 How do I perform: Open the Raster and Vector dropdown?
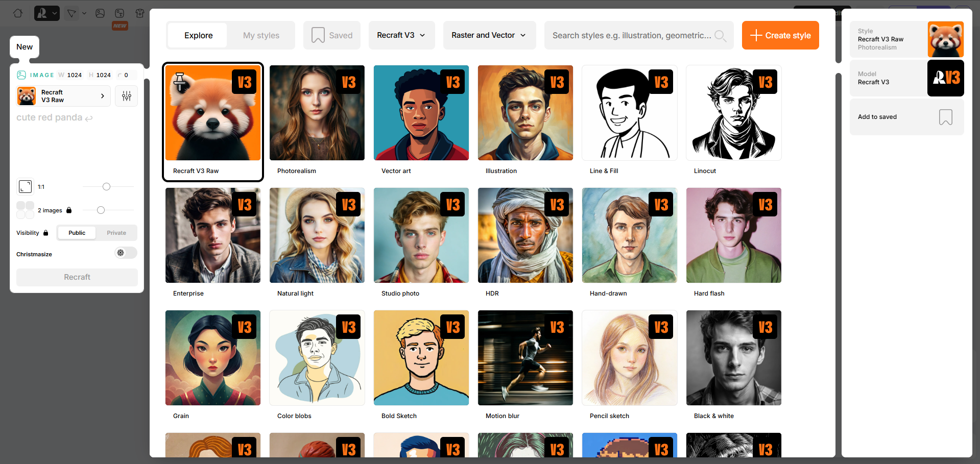point(489,35)
